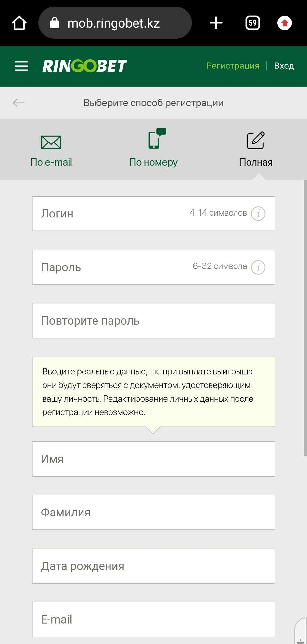Open the Дата рождения field

[x=154, y=566]
